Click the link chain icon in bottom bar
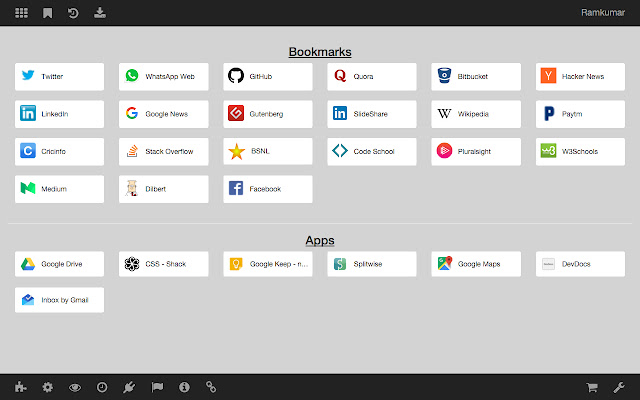640x400 pixels. [211, 387]
